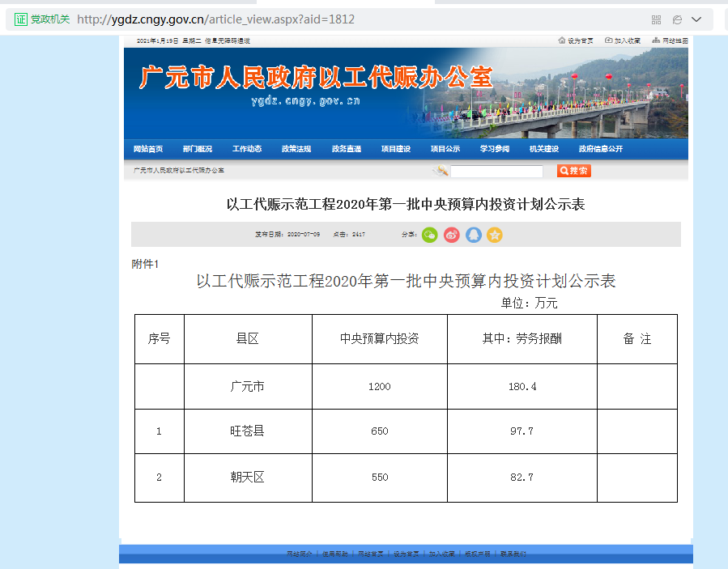Click the 180.4 labor remuneration cell
Screen dimensions: 728x569
click(522, 387)
